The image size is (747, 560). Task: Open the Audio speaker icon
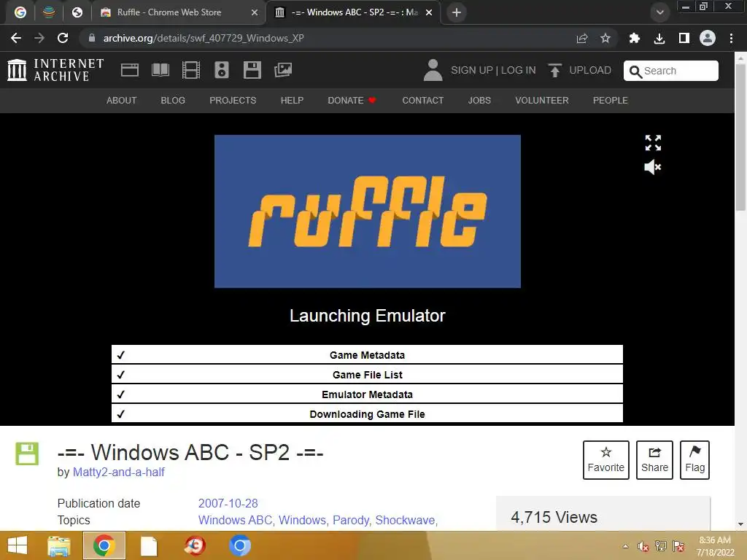click(222, 70)
